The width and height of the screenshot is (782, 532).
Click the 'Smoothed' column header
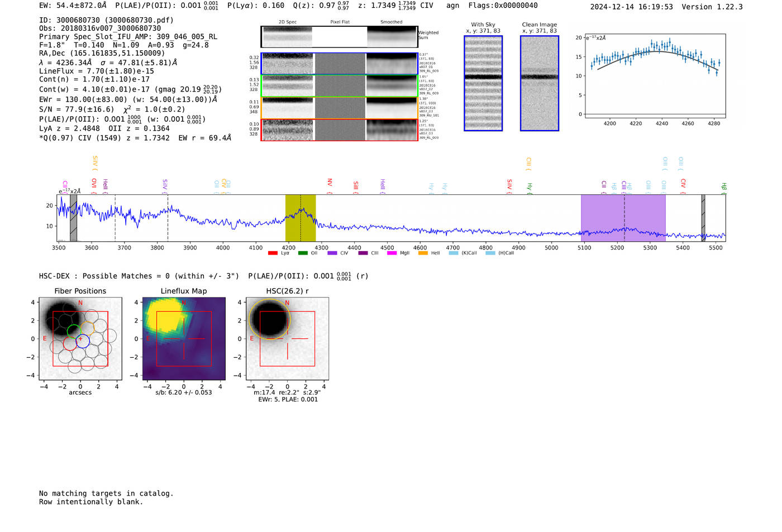[x=391, y=22]
